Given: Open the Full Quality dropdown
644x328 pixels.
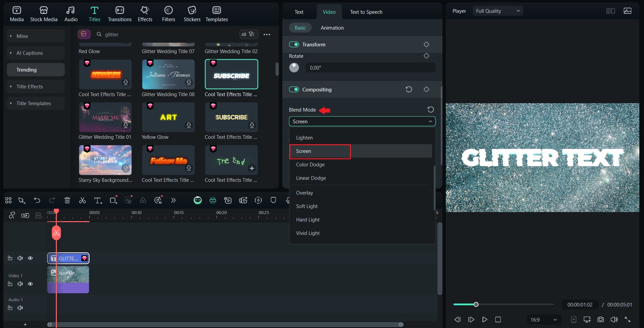Looking at the screenshot, I should (498, 11).
